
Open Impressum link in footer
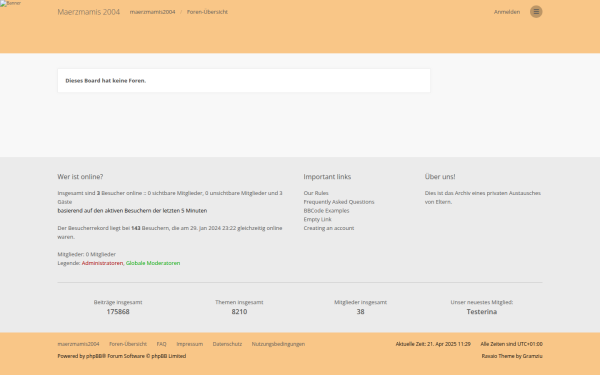coord(189,344)
